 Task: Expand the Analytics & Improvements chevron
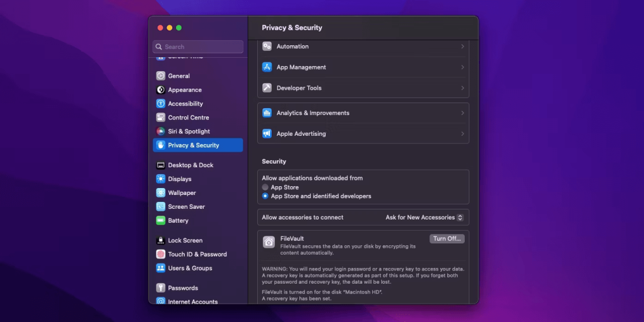click(462, 113)
